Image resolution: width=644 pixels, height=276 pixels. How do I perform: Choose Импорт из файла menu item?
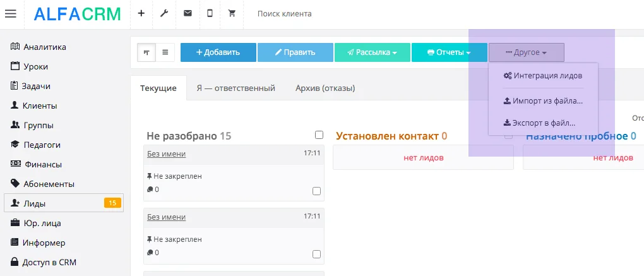pyautogui.click(x=543, y=101)
